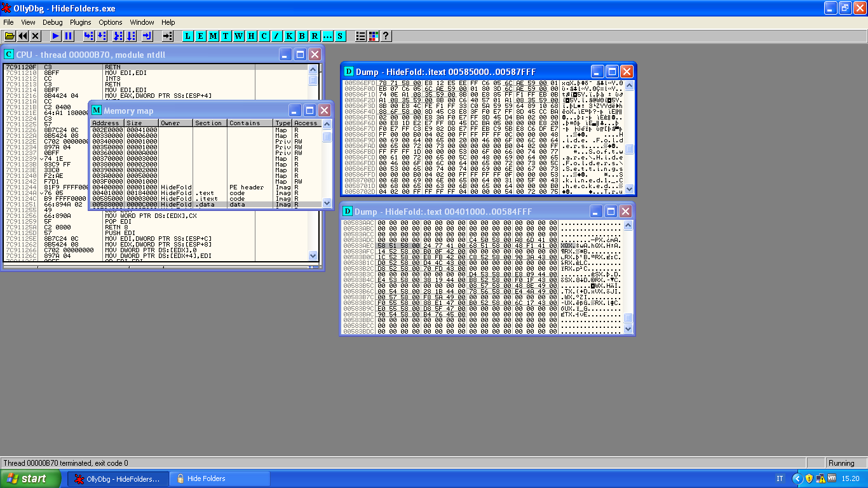Screen dimensions: 868x488
Task: Select the .itext row at 00585000 in Memory map
Action: coord(206,199)
